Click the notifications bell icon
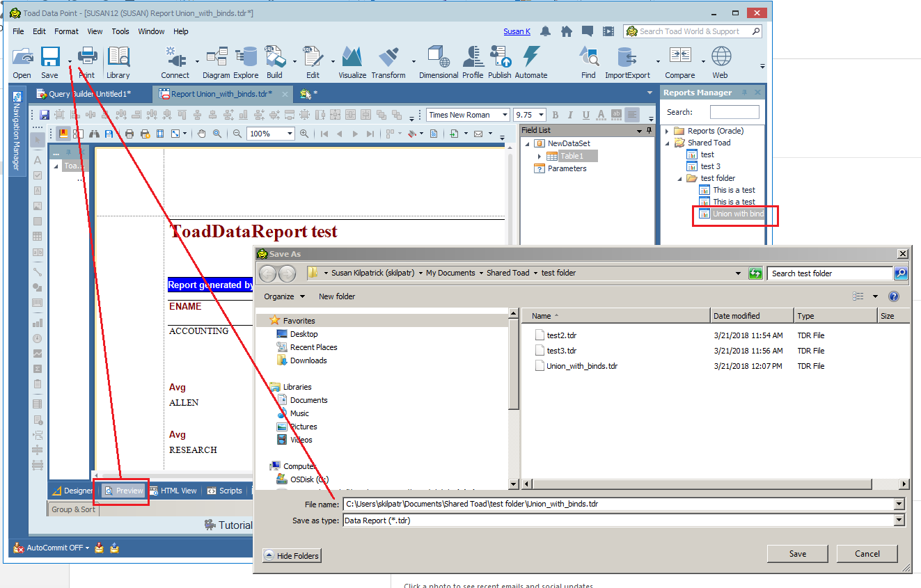 (x=546, y=31)
